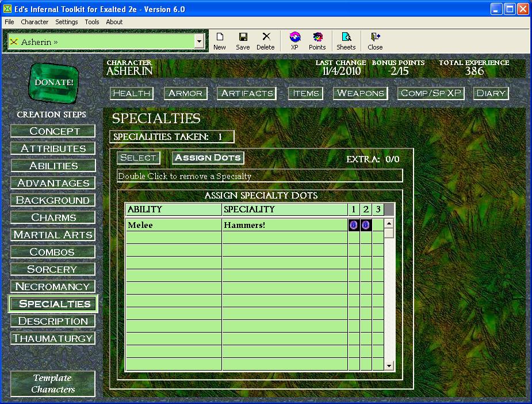The width and height of the screenshot is (532, 404).
Task: Go to the Abilities creation step
Action: coord(53,166)
